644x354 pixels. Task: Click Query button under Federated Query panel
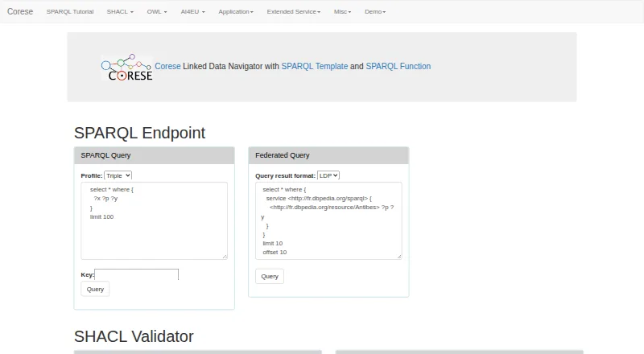[x=270, y=277]
